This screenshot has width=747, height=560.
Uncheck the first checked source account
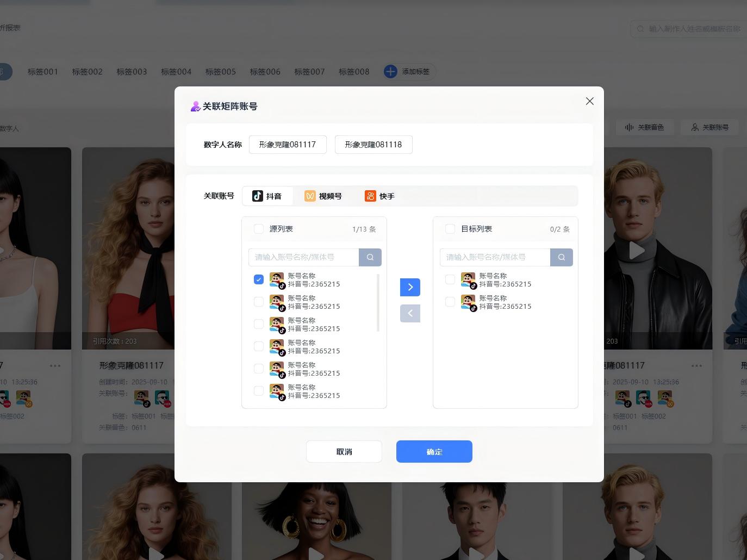tap(259, 279)
